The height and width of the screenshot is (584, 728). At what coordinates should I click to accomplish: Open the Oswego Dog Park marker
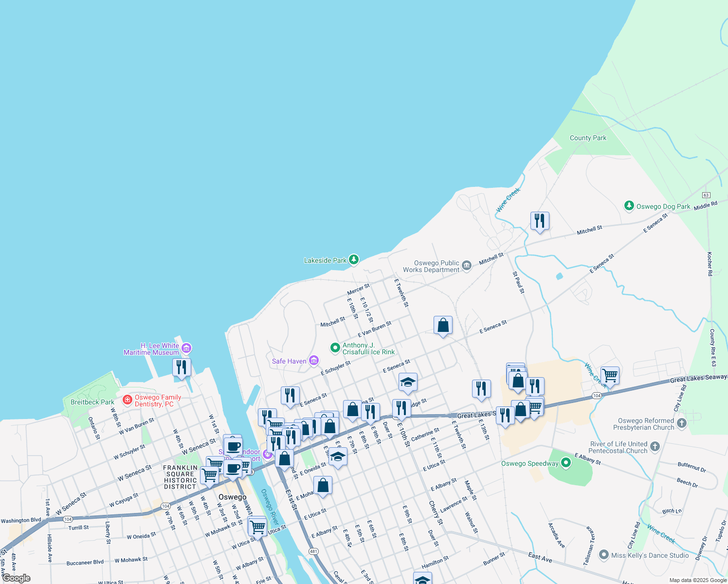coord(629,206)
